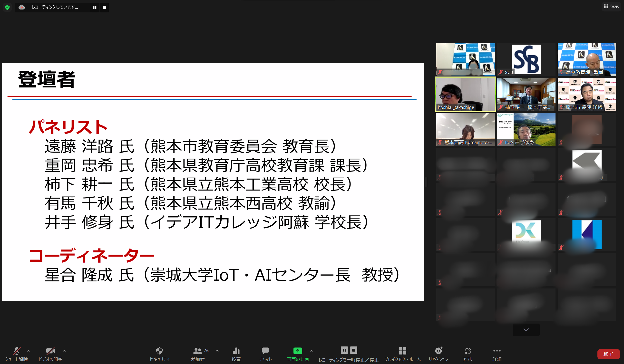Expand audio options arrow beside the mute button
Viewport: 624px width, 364px height.
click(29, 351)
